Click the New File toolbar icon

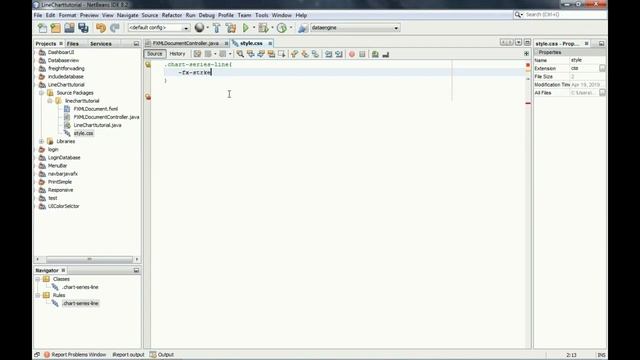tap(42, 28)
